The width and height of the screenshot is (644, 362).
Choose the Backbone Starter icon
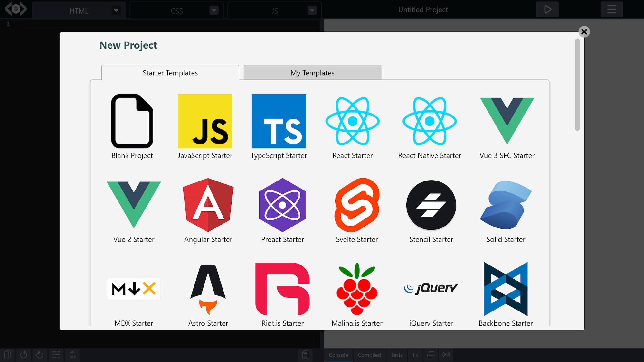pos(506,289)
